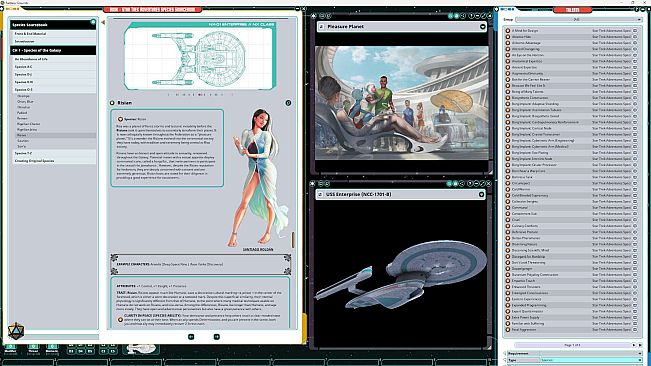Collapse 'CH 1 - Species of the Galaxy' chapter
The height and width of the screenshot is (366, 651).
point(53,50)
